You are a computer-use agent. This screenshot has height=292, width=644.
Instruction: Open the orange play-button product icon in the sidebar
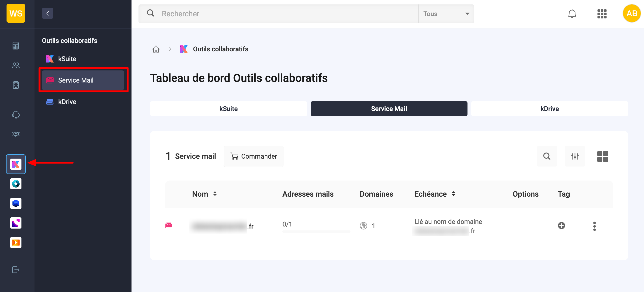click(x=16, y=243)
